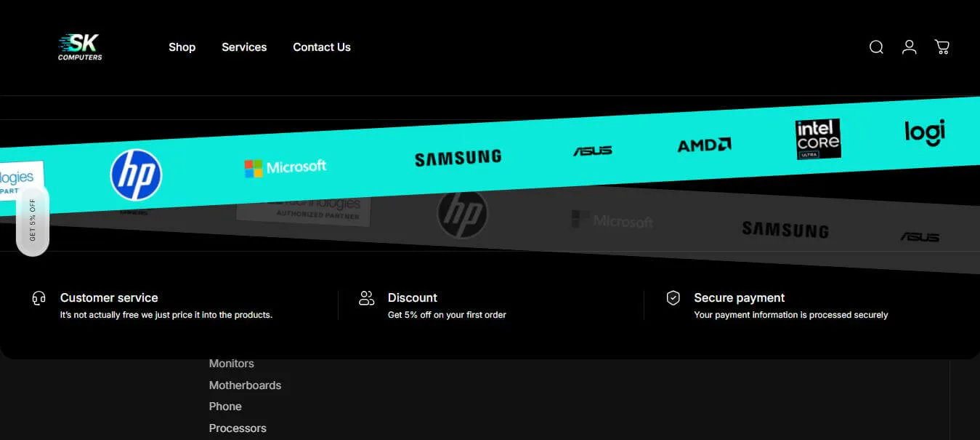Select the AMD brand logo
The width and height of the screenshot is (980, 440).
click(704, 145)
